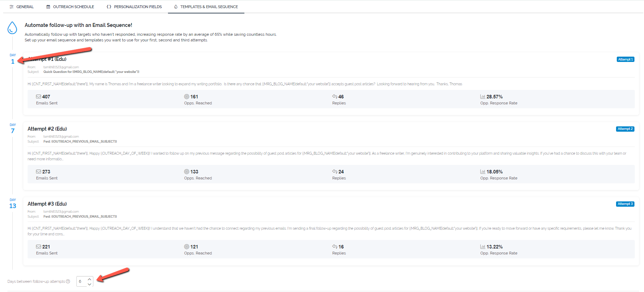The height and width of the screenshot is (292, 644).
Task: Click Attempt #3 subject 'Fwd: [[OUTREACH_PREVIOUS_EMAIL_SUBJECT]]'
Action: point(80,217)
